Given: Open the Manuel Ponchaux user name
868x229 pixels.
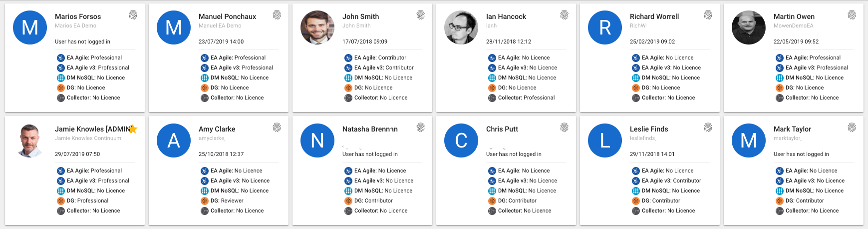Looking at the screenshot, I should [227, 16].
